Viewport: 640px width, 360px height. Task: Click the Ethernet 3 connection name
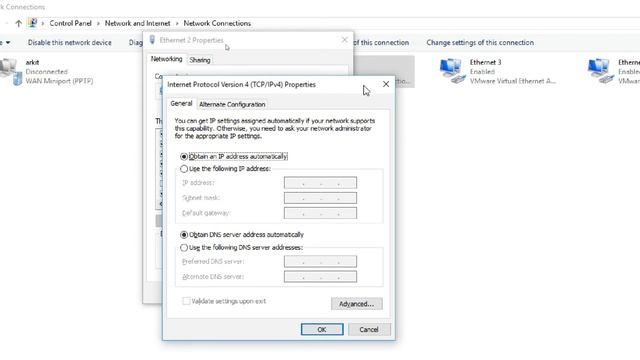tap(485, 62)
